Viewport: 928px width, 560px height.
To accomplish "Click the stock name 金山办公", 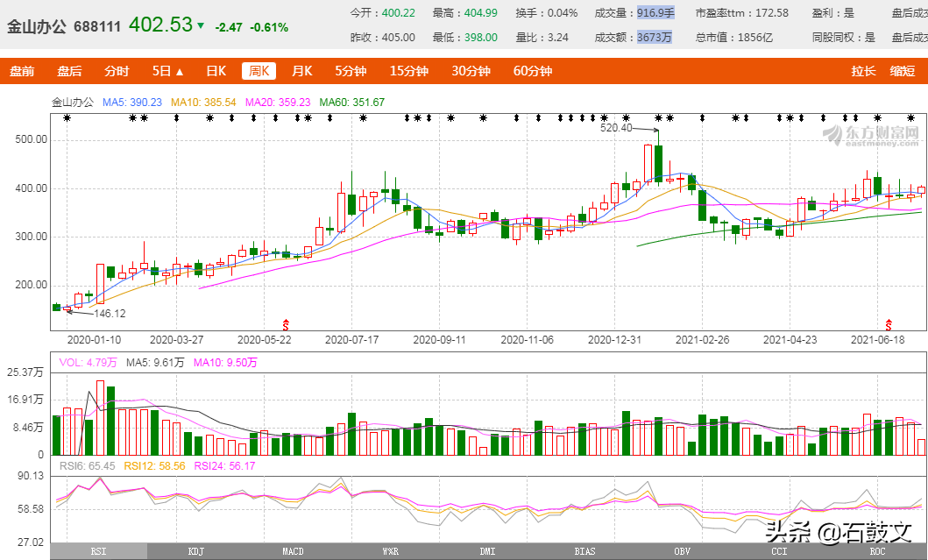I will [37, 26].
